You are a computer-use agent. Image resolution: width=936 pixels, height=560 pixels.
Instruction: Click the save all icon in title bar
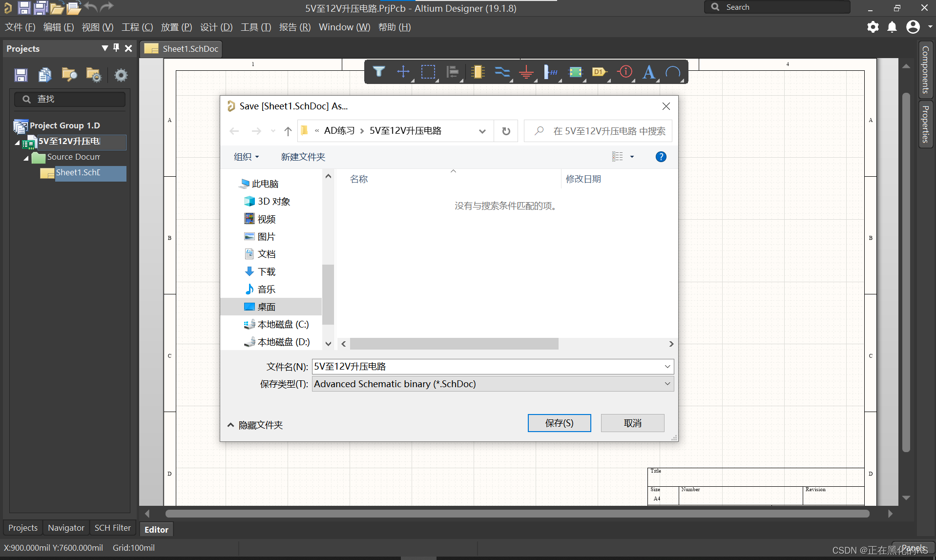click(41, 7)
